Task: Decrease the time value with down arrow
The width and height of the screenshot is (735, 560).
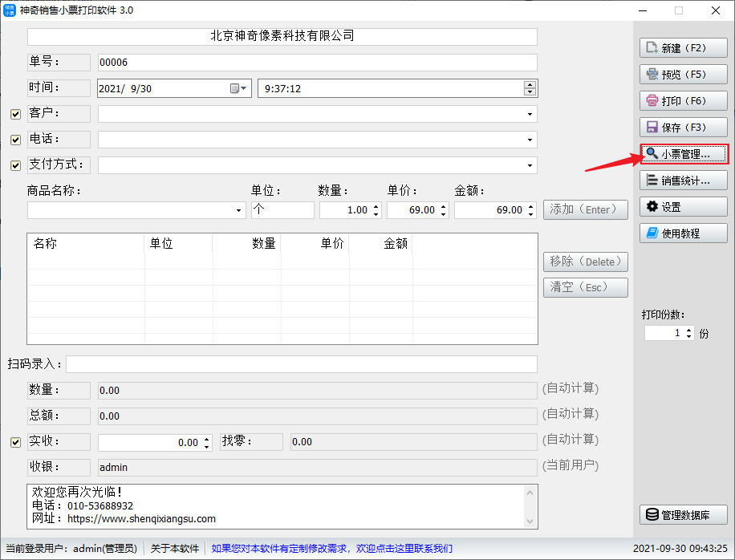Action: coord(530,91)
